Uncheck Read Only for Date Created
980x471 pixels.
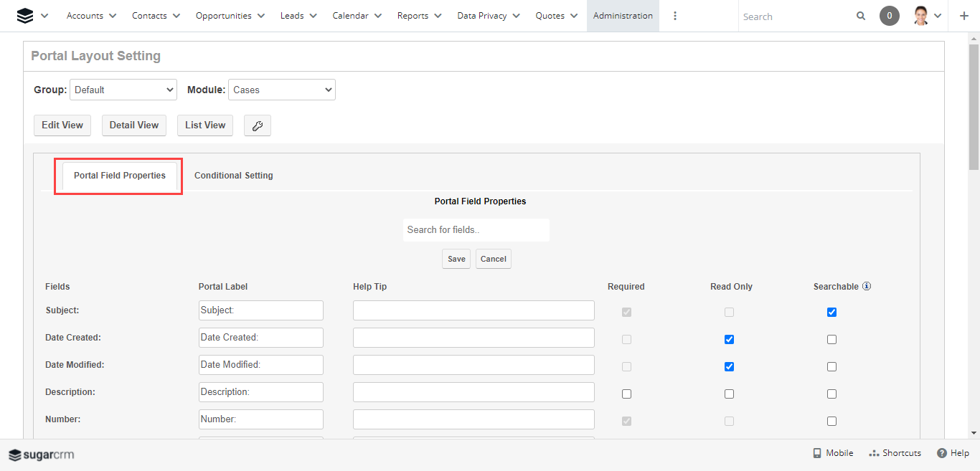point(729,339)
